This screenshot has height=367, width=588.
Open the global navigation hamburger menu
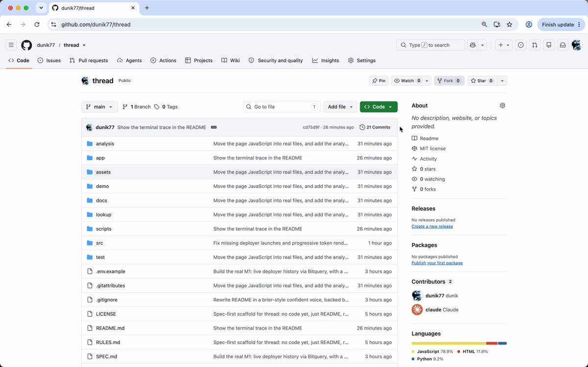(11, 45)
